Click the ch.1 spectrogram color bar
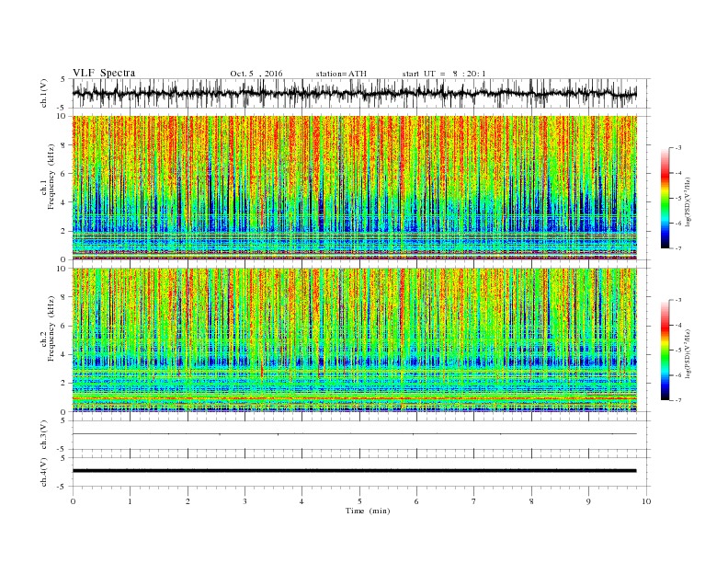Screen dimensions: 728x563 coord(665,199)
